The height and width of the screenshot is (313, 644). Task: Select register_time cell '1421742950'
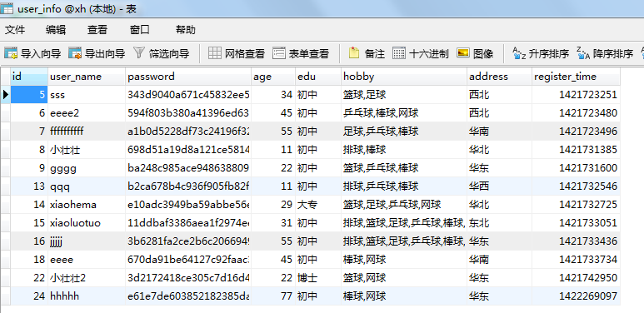(576, 278)
